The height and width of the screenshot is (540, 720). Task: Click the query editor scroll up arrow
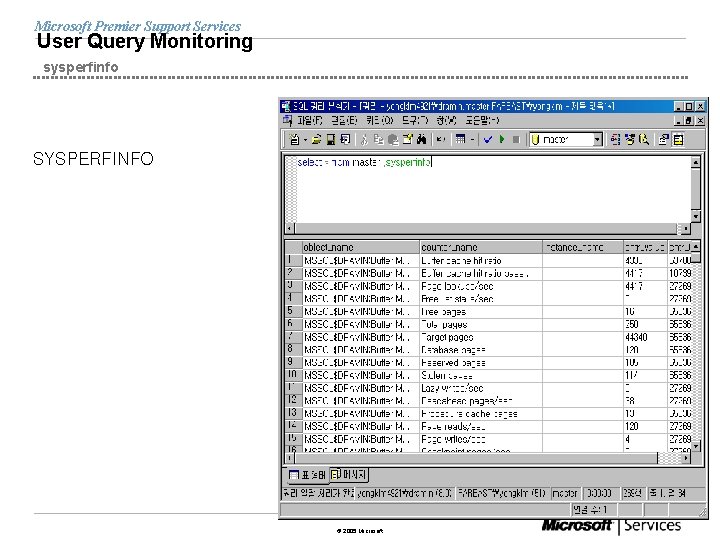(x=696, y=162)
